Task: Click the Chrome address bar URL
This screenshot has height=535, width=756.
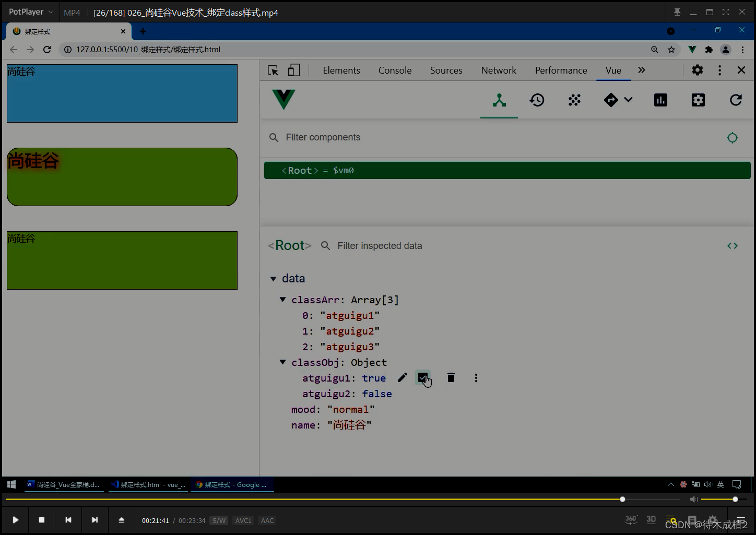Action: click(148, 50)
